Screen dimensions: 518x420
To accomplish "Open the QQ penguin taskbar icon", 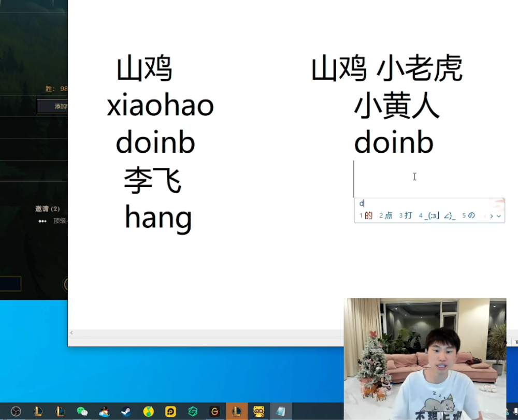I will click(x=104, y=412).
